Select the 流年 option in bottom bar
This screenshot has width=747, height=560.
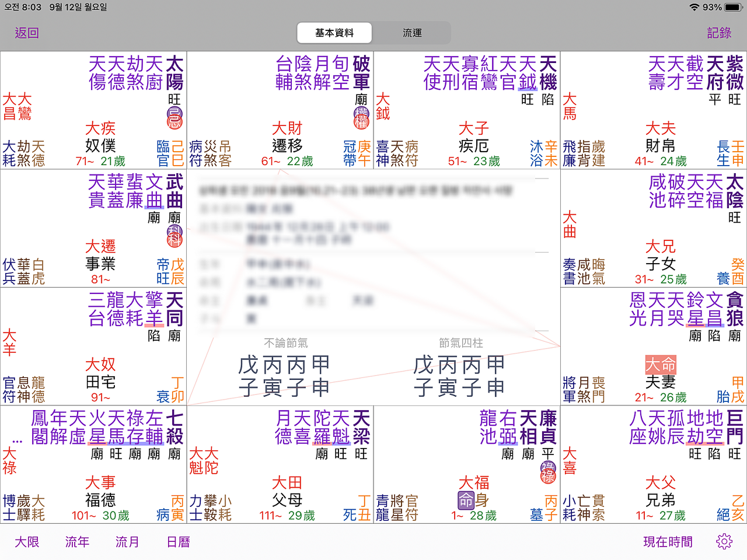[77, 542]
